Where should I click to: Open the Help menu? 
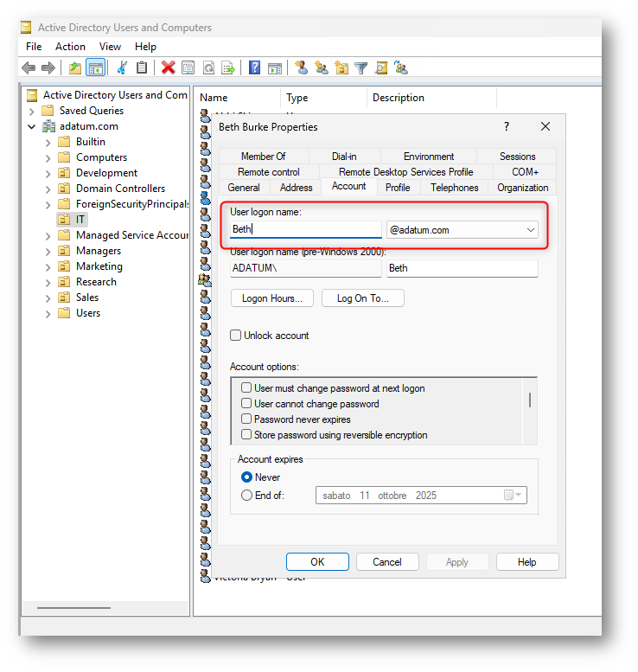145,47
